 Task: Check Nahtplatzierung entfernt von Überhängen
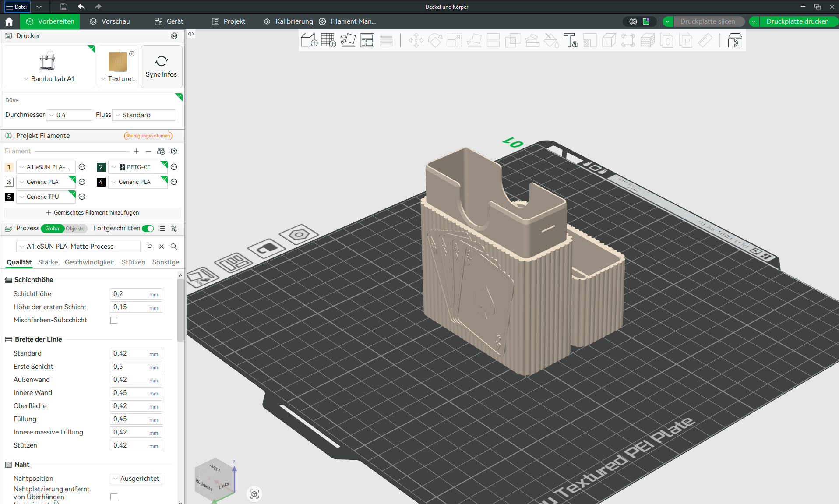pos(114,497)
